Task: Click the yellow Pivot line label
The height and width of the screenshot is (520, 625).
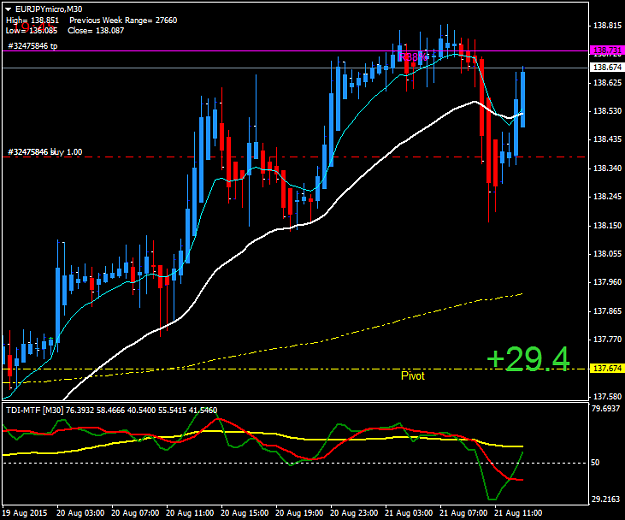Action: click(x=413, y=376)
